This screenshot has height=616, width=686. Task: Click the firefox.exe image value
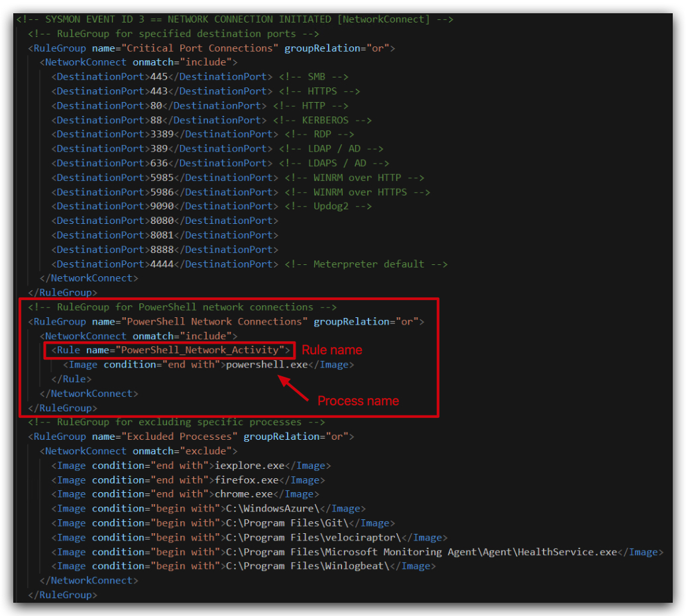click(247, 480)
